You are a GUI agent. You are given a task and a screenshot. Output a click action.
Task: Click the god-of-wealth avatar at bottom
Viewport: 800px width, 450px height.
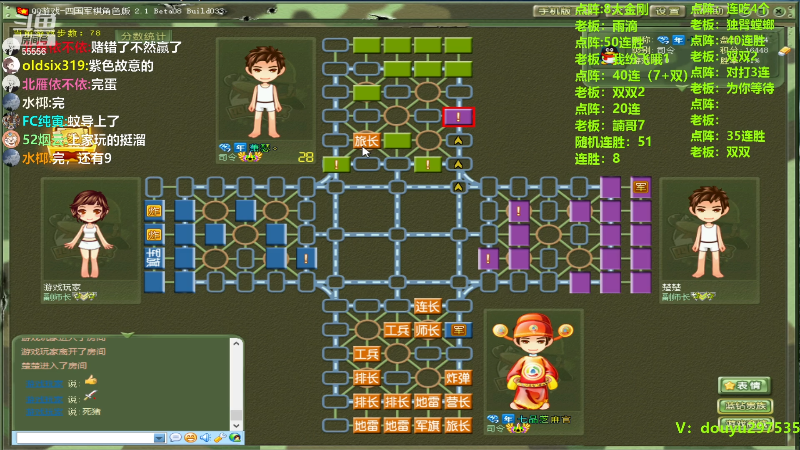click(533, 361)
